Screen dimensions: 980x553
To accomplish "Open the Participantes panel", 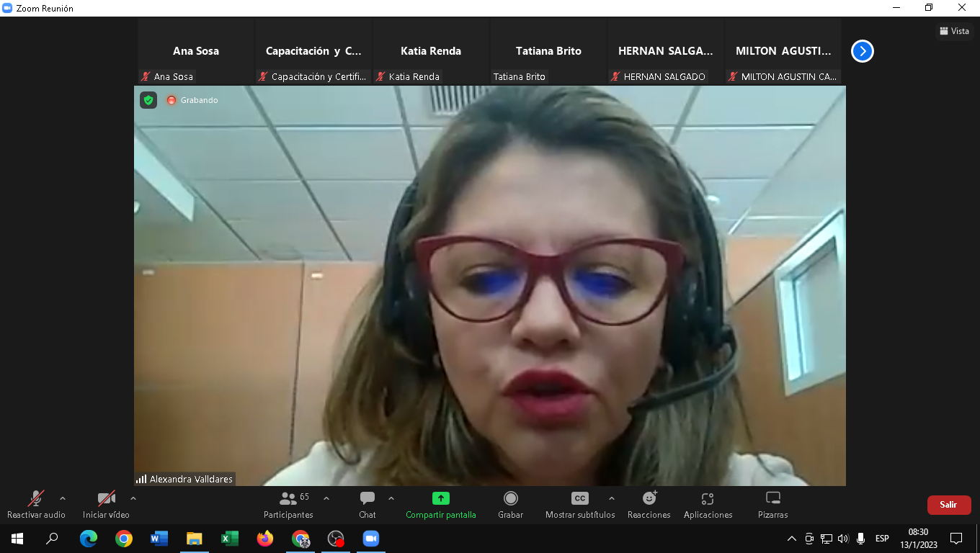I will [288, 504].
